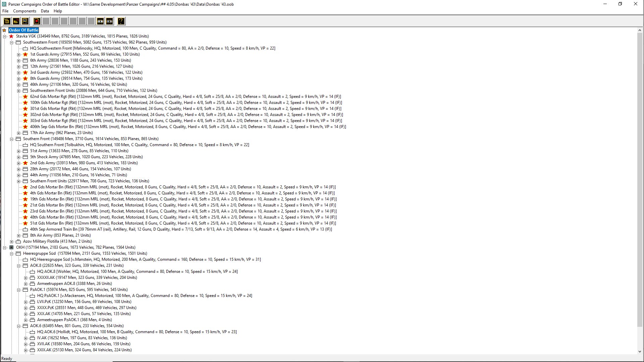644x362 pixels.
Task: Open the Components menu
Action: [24, 11]
